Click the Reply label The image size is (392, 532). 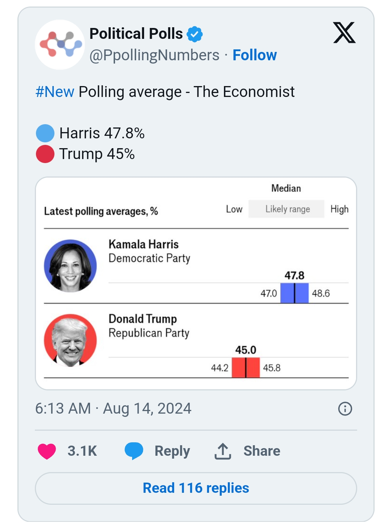tap(172, 451)
